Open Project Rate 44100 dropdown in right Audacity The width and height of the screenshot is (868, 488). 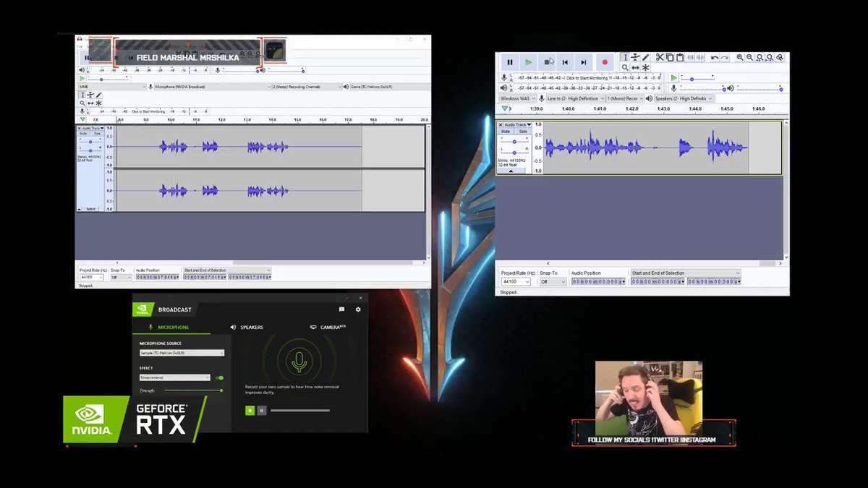click(516, 281)
